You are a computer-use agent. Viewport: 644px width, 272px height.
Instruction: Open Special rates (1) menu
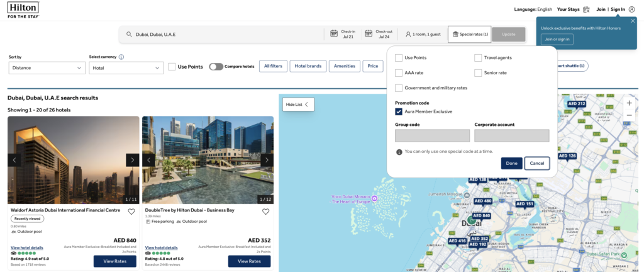(x=470, y=35)
